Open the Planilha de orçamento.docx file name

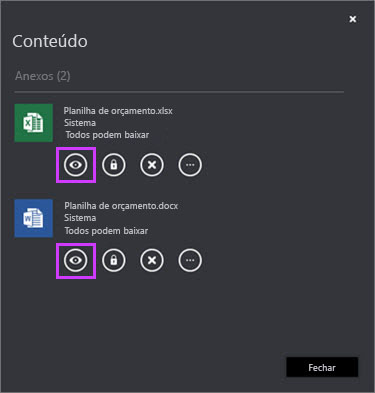pyautogui.click(x=121, y=206)
